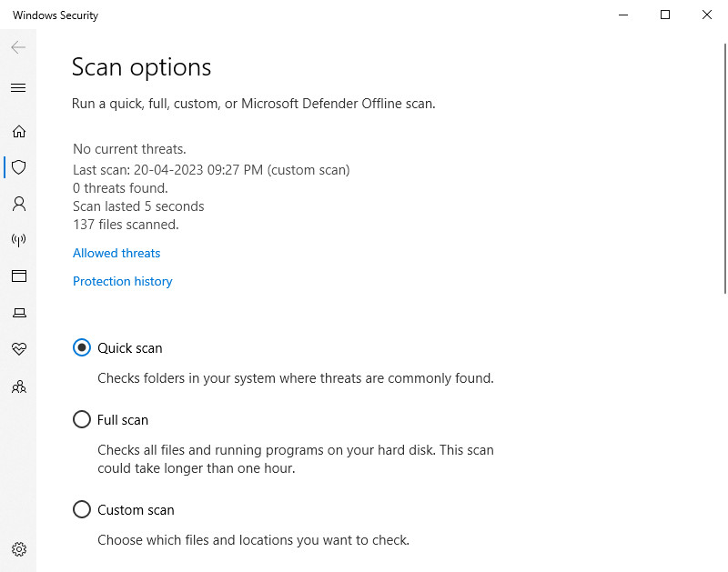The height and width of the screenshot is (572, 728).
Task: Maximize the Windows Security window
Action: tap(665, 15)
